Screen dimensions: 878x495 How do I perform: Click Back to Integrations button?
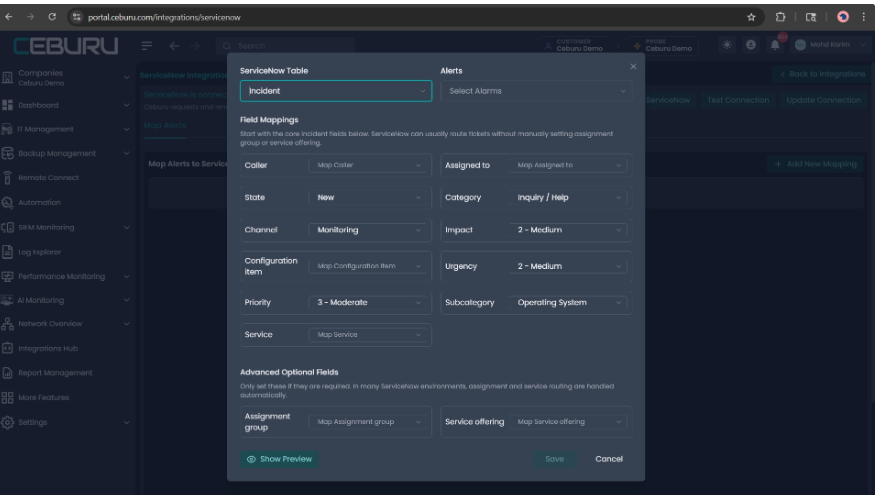pos(823,74)
